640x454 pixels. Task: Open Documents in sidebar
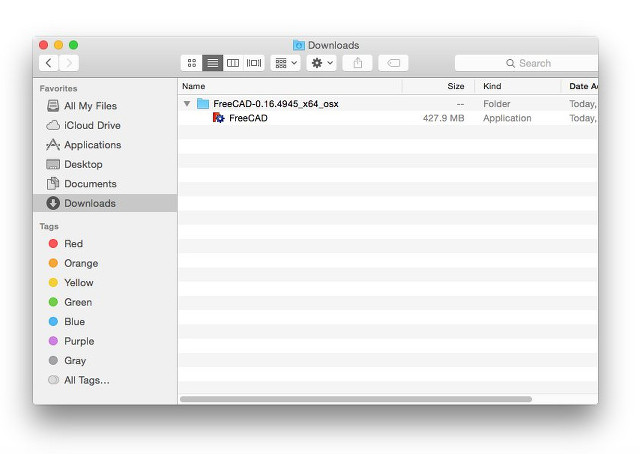(x=105, y=184)
